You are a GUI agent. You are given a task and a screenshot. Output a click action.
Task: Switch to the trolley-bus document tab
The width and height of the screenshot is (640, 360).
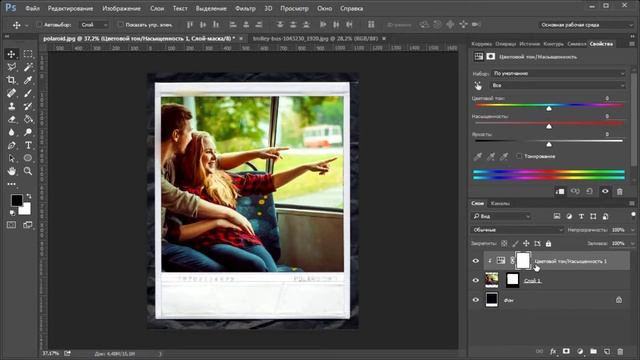pyautogui.click(x=315, y=38)
